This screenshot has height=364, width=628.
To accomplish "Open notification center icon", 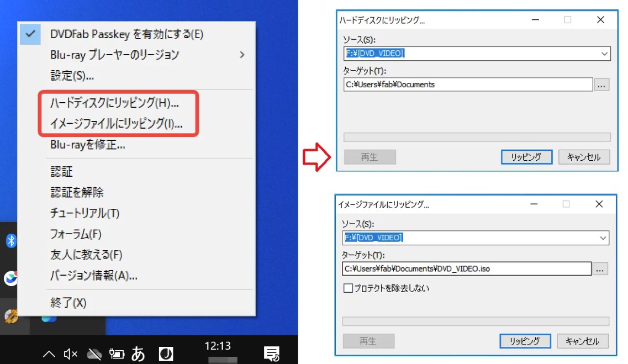I will pos(272,354).
